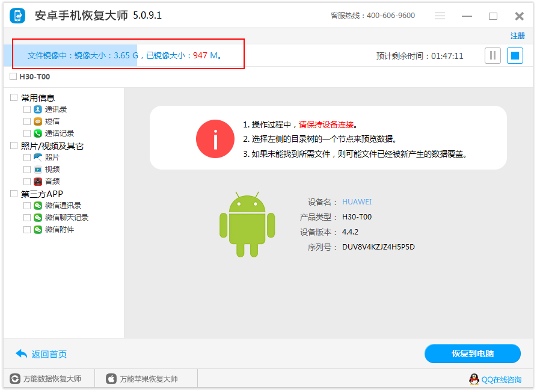Check the 常用信息 group checkbox
The height and width of the screenshot is (392, 537).
coord(14,97)
